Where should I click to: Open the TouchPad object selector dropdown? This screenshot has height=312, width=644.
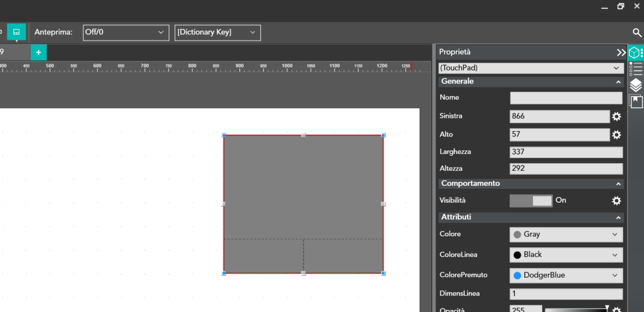click(x=530, y=68)
